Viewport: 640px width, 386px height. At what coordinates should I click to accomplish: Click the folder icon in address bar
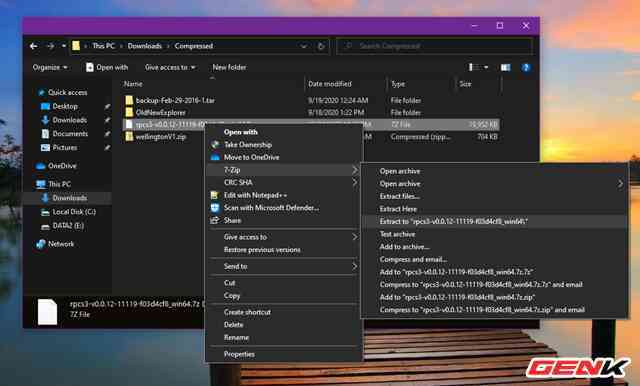click(x=76, y=46)
